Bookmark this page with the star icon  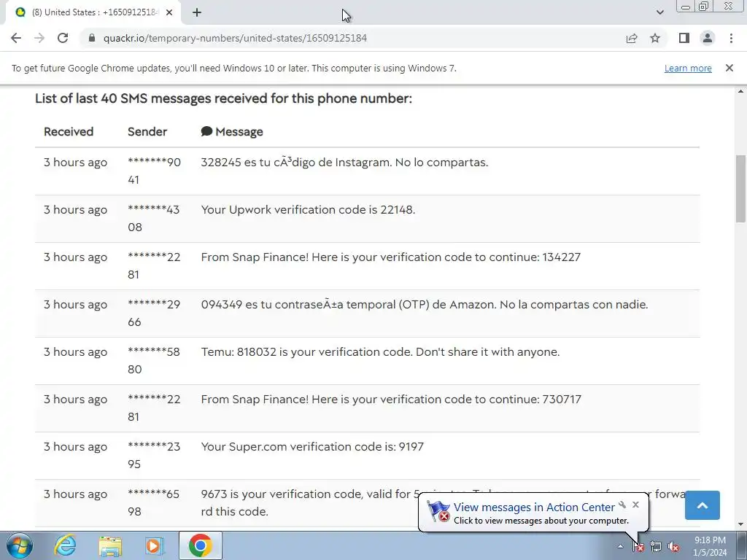pyautogui.click(x=655, y=38)
